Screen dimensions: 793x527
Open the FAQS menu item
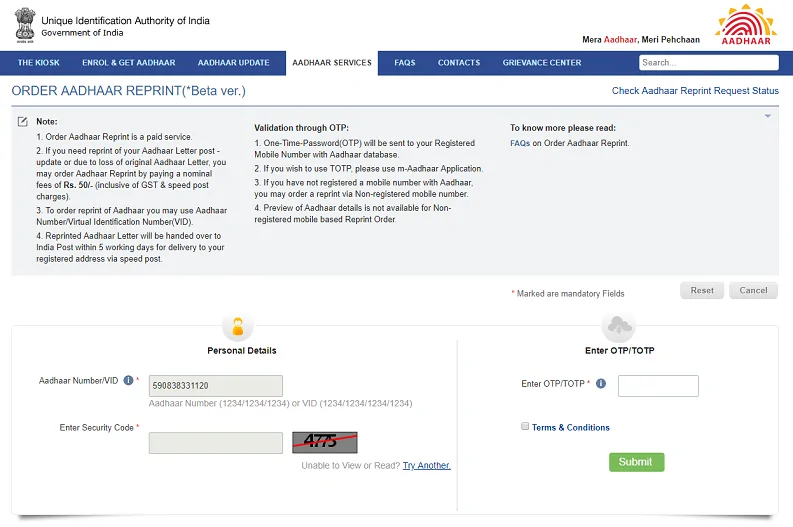tap(405, 63)
